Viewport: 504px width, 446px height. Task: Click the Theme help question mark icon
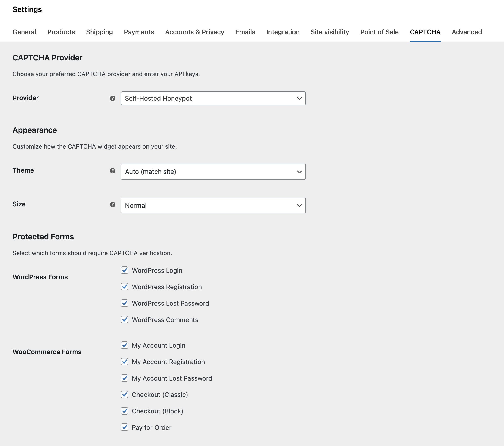pos(112,171)
